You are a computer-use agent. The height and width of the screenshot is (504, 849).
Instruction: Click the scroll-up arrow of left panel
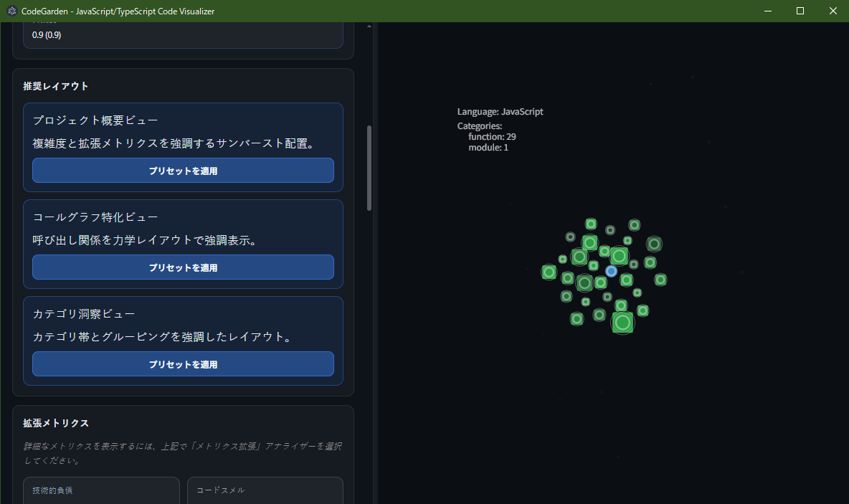pos(369,27)
